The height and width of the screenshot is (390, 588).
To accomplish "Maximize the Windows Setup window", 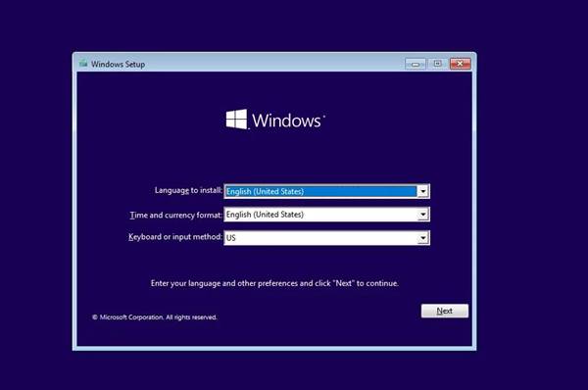I will click(x=438, y=64).
